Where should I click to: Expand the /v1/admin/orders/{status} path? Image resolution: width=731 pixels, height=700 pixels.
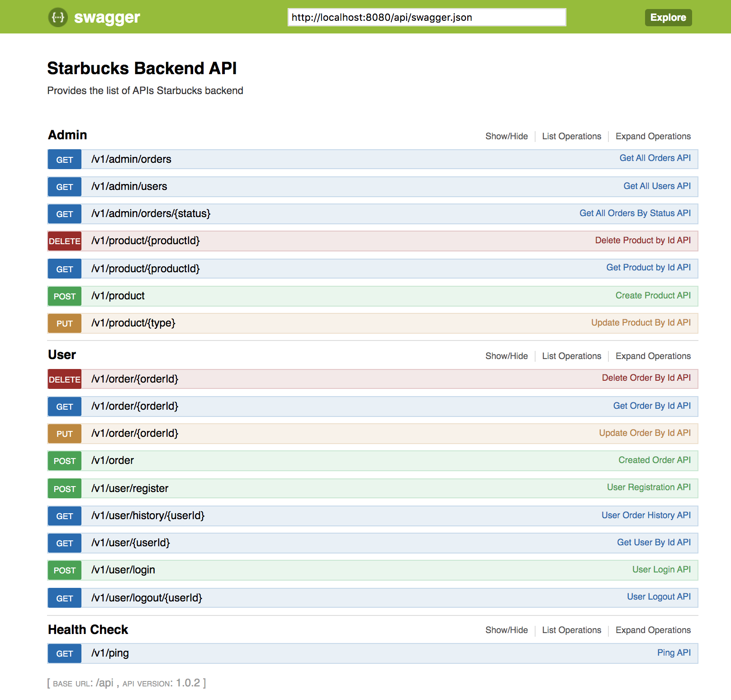pos(151,213)
